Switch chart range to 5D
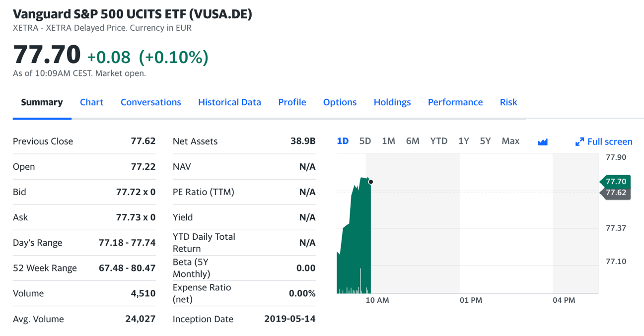644x336 pixels. [x=365, y=141]
